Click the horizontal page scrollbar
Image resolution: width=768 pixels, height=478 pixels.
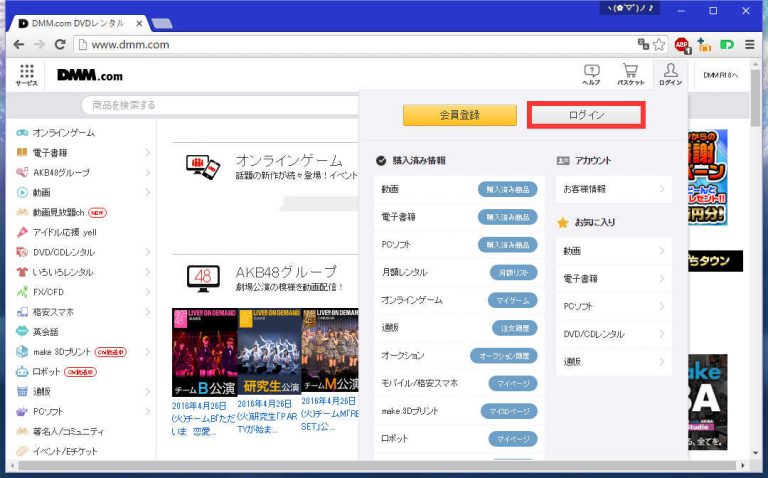[x=377, y=465]
